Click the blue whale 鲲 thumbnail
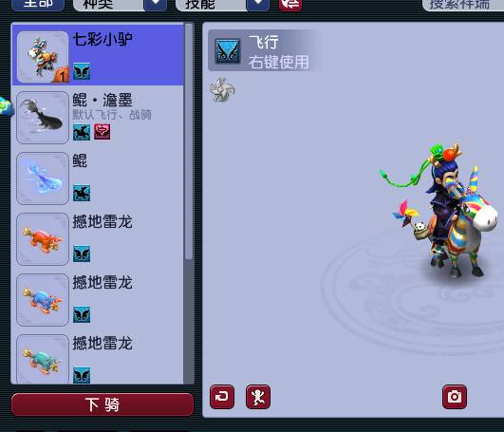 click(x=43, y=178)
